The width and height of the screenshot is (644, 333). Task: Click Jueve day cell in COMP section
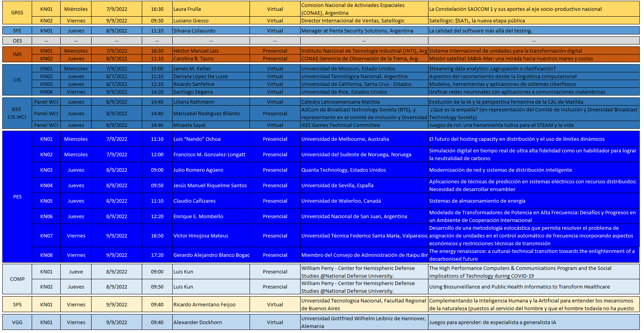pyautogui.click(x=76, y=272)
